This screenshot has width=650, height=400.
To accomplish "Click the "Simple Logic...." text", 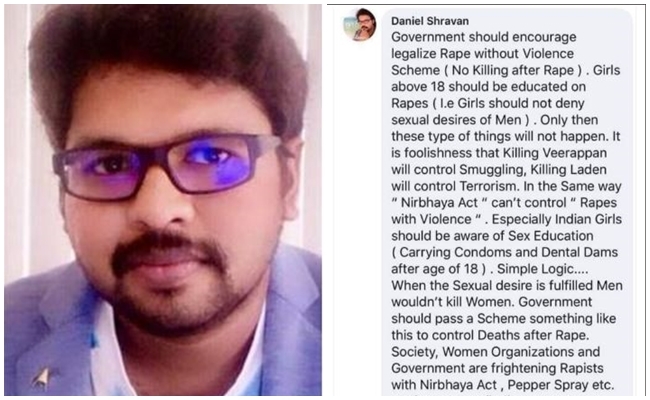I will point(541,269).
